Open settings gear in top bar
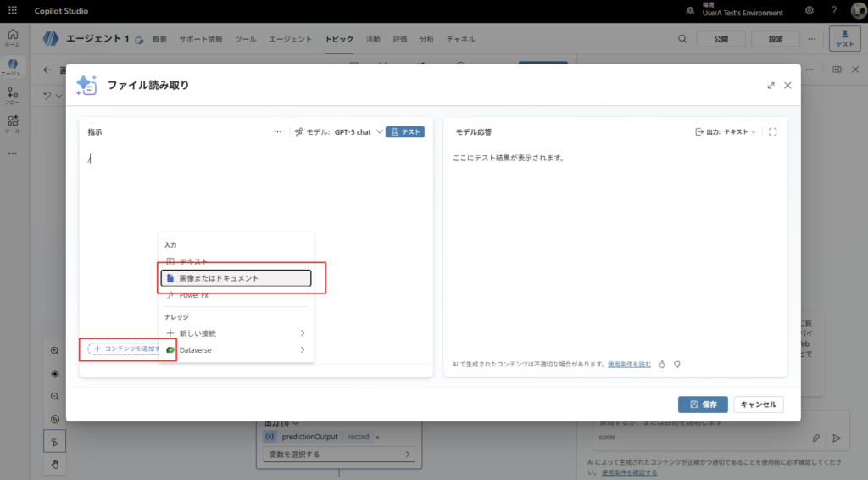Image resolution: width=868 pixels, height=480 pixels. pos(810,10)
